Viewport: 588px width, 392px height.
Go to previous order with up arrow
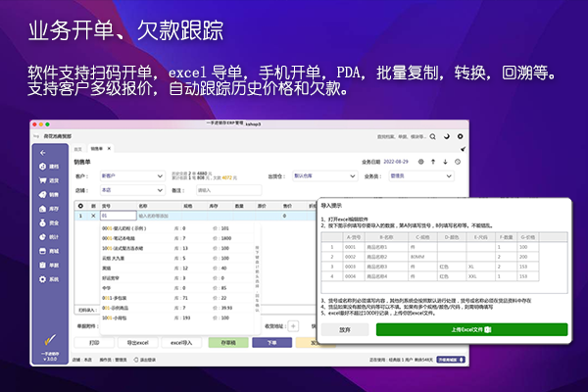pos(433,162)
